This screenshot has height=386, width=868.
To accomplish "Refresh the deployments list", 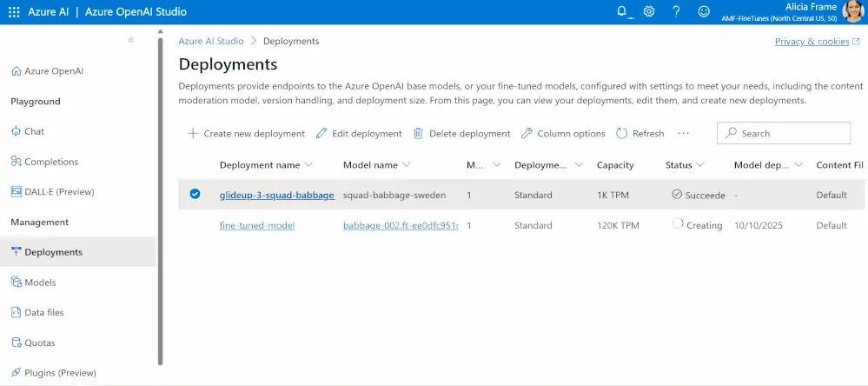I will pyautogui.click(x=640, y=134).
